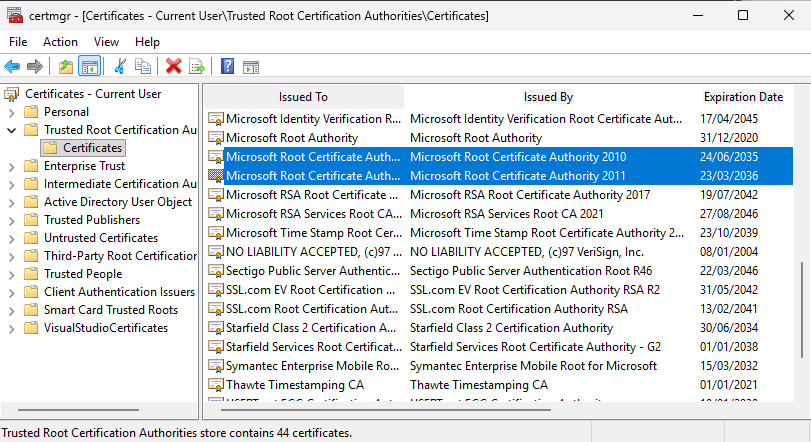Viewport: 811px width, 442px height.
Task: Open the View menu
Action: (x=106, y=42)
